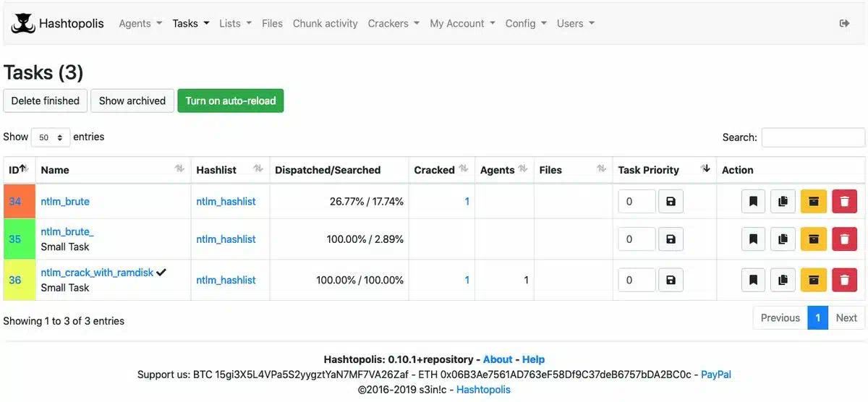868x402 pixels.
Task: Click Delete finished button
Action: (x=46, y=100)
